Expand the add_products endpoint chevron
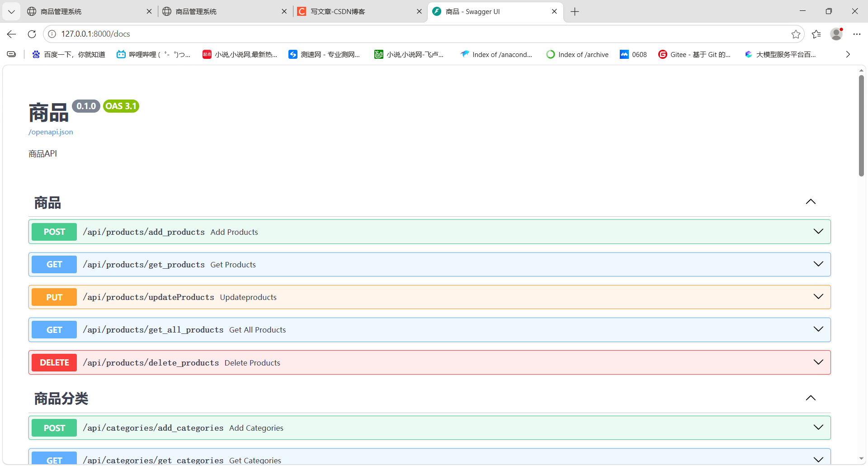The image size is (868, 466). click(818, 231)
